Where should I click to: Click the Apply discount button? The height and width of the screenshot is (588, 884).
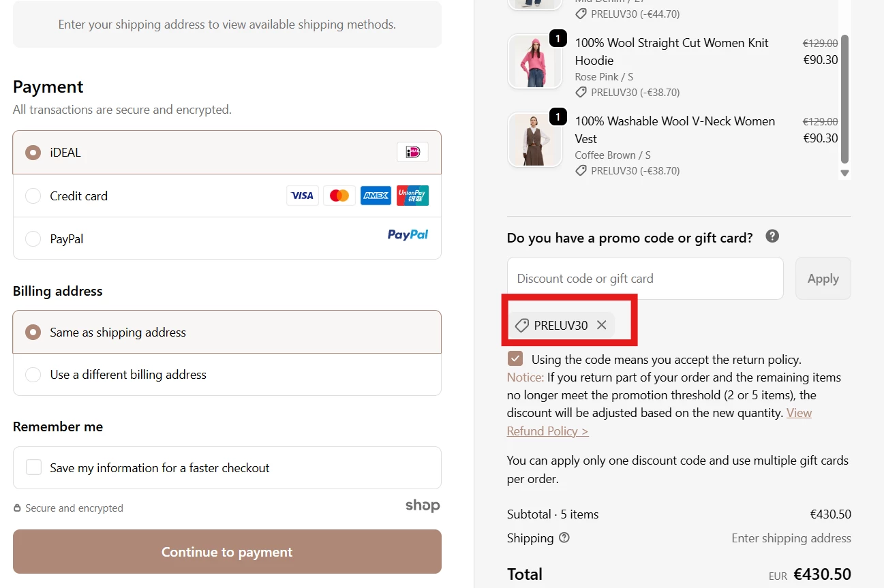(823, 278)
